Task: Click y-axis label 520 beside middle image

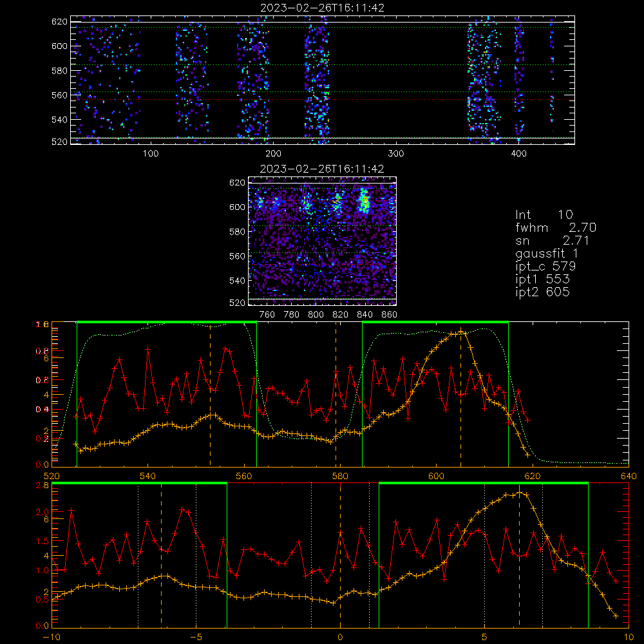Action: [x=238, y=303]
